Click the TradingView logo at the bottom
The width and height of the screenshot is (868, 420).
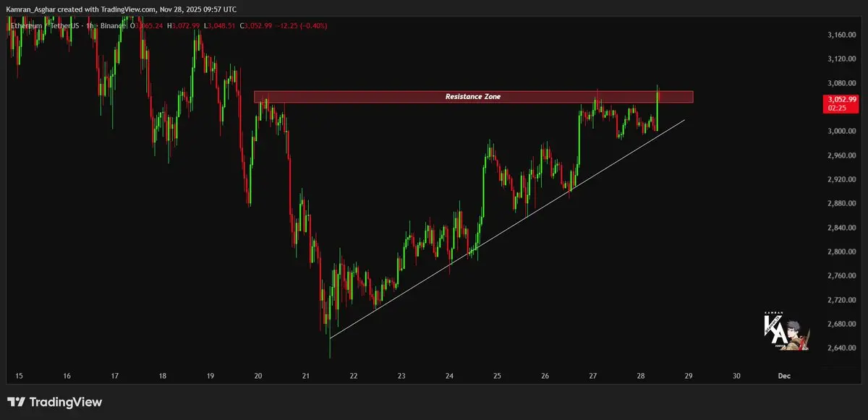[54, 402]
